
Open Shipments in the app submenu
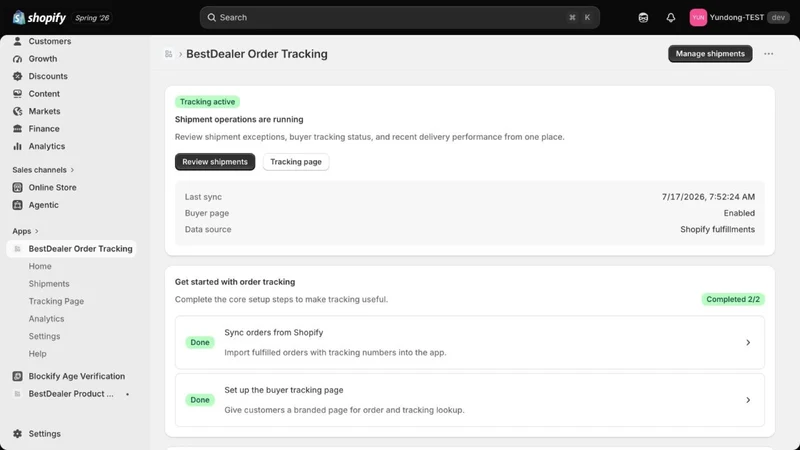point(49,284)
